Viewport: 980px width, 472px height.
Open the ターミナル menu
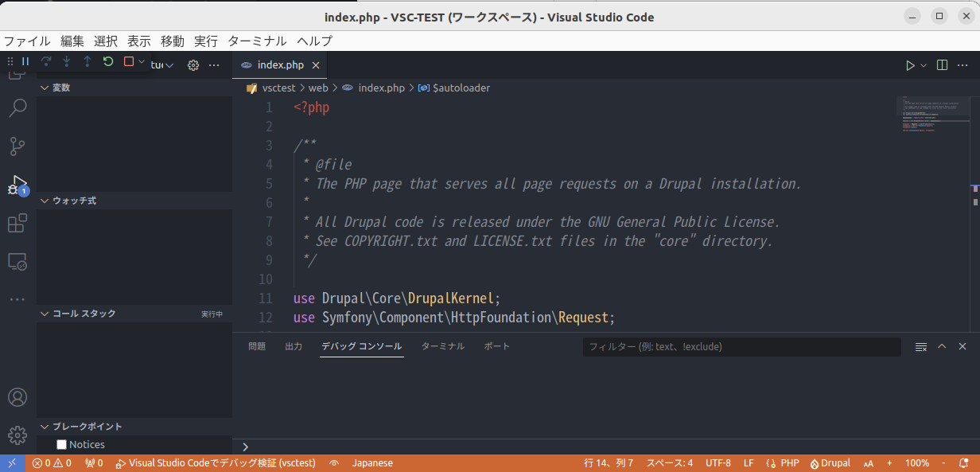[258, 41]
